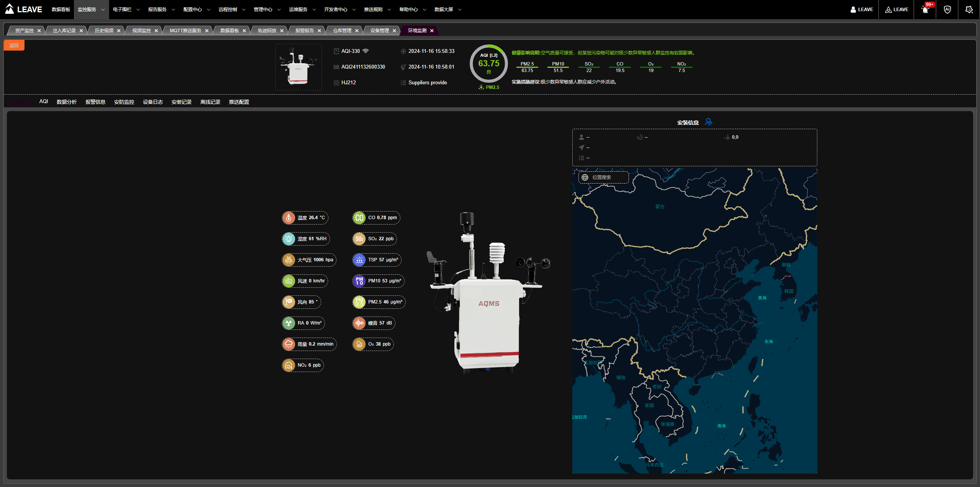Image resolution: width=980 pixels, height=487 pixels.
Task: Click the orange 返回 back button
Action: coord(14,45)
